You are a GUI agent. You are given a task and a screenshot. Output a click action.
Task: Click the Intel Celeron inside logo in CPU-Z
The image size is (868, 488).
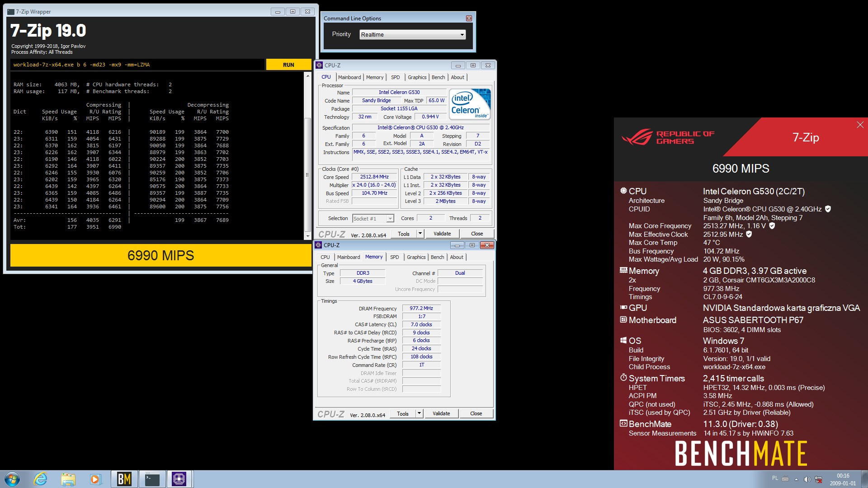pyautogui.click(x=470, y=104)
